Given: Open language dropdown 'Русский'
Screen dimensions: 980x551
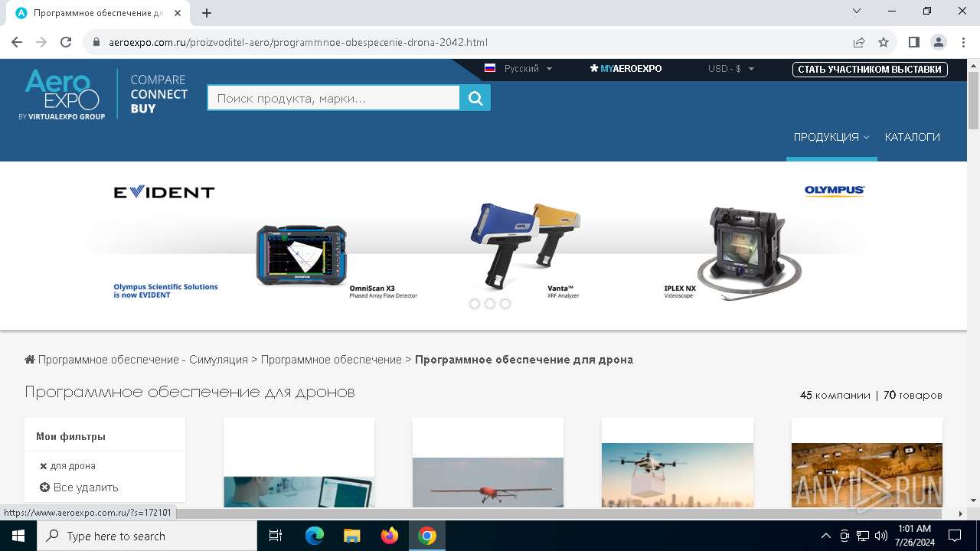Looking at the screenshot, I should point(518,69).
